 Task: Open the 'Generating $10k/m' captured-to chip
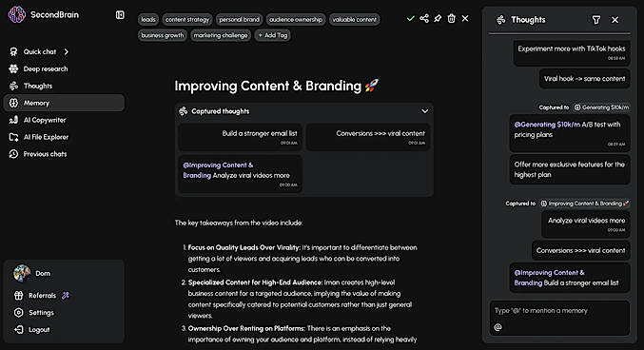point(601,107)
